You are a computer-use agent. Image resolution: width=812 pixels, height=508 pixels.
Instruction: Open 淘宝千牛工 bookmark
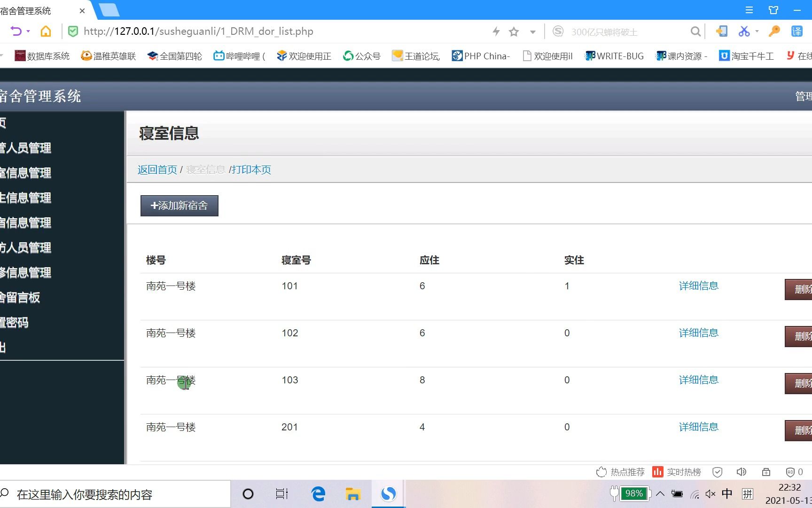(x=746, y=56)
